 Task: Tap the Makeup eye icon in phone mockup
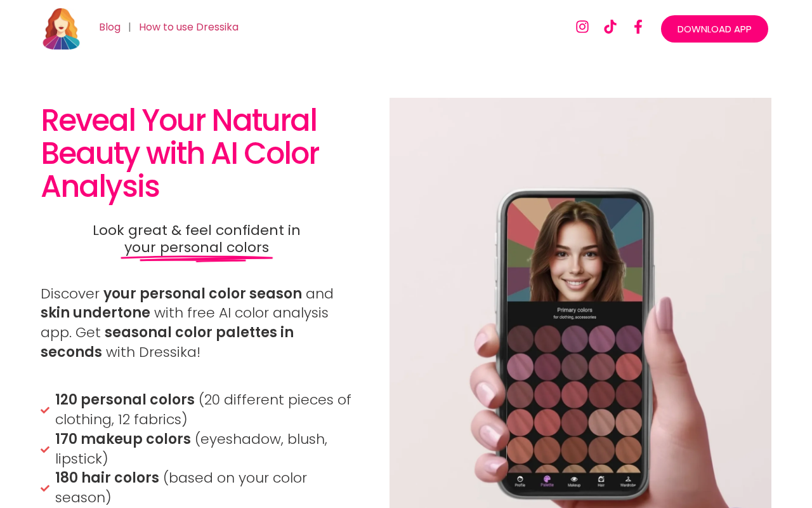coord(574,481)
